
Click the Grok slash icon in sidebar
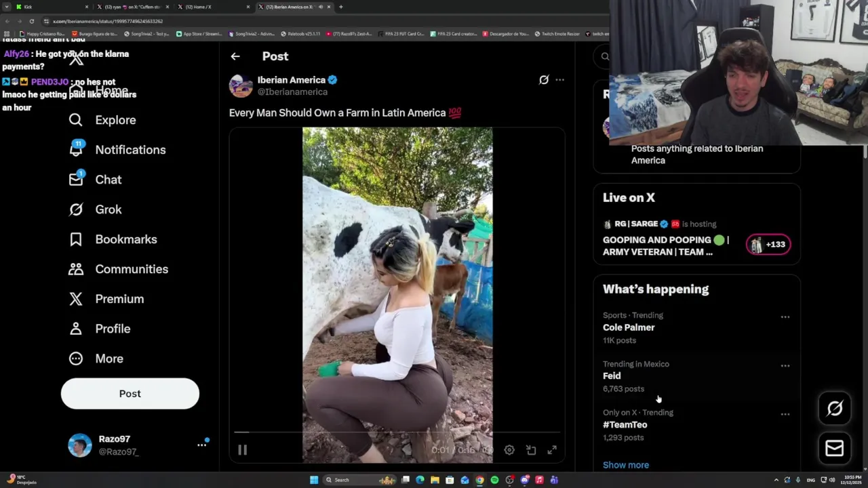[x=75, y=209]
